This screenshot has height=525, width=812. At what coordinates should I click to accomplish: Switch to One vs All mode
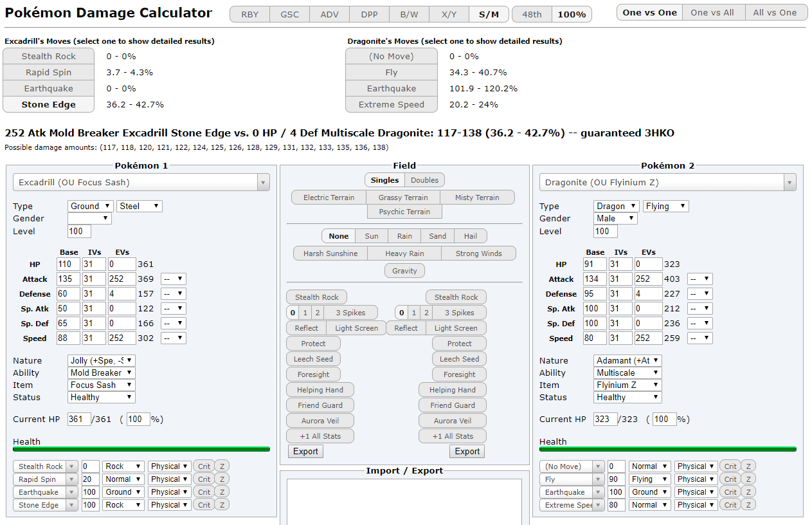[712, 13]
